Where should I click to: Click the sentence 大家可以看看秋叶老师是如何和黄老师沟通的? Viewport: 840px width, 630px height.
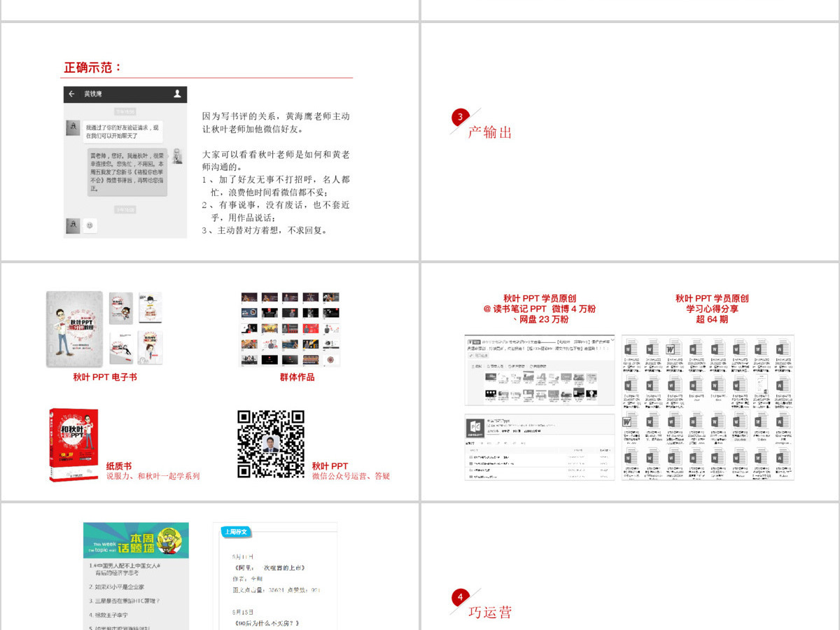(276, 160)
